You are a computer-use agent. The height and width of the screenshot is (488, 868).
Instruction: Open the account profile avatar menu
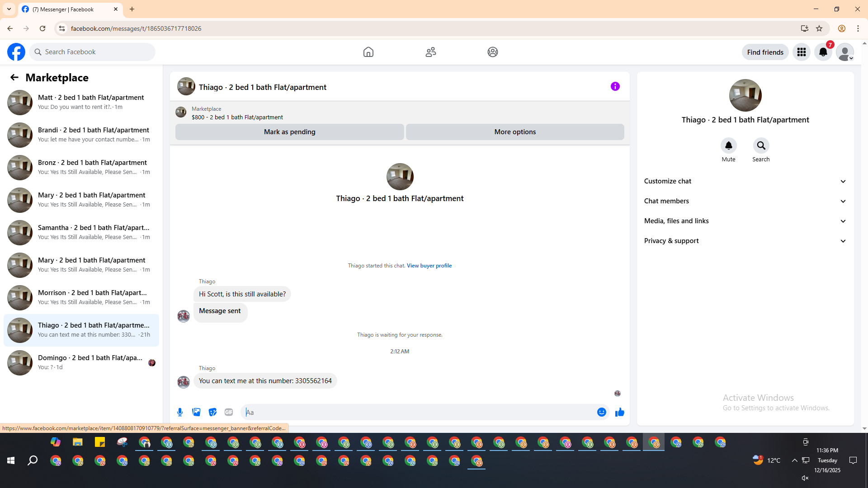845,52
